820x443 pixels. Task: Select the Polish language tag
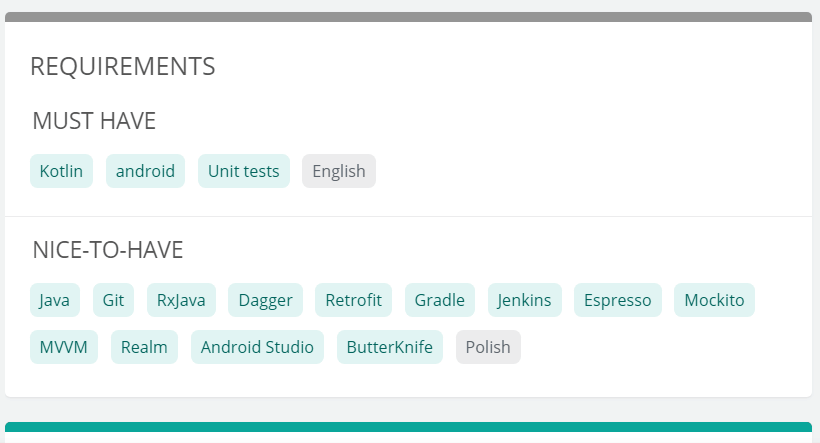pyautogui.click(x=488, y=347)
